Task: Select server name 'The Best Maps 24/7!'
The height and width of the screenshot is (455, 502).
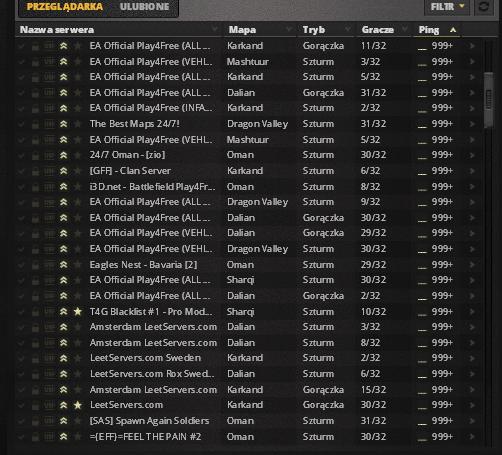Action: click(x=135, y=124)
